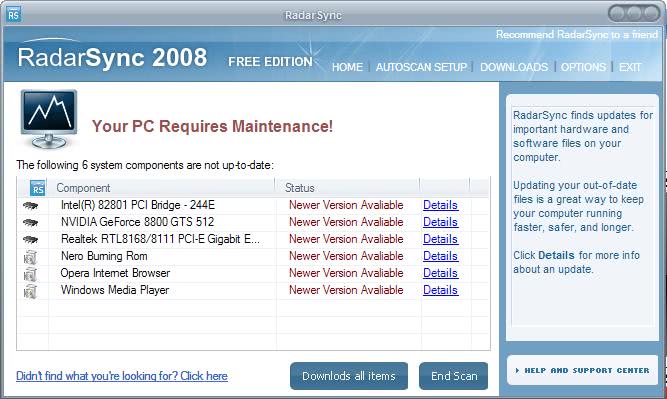Viewport: 667px width, 399px height.
Task: Open the Help and Support Center
Action: [582, 370]
